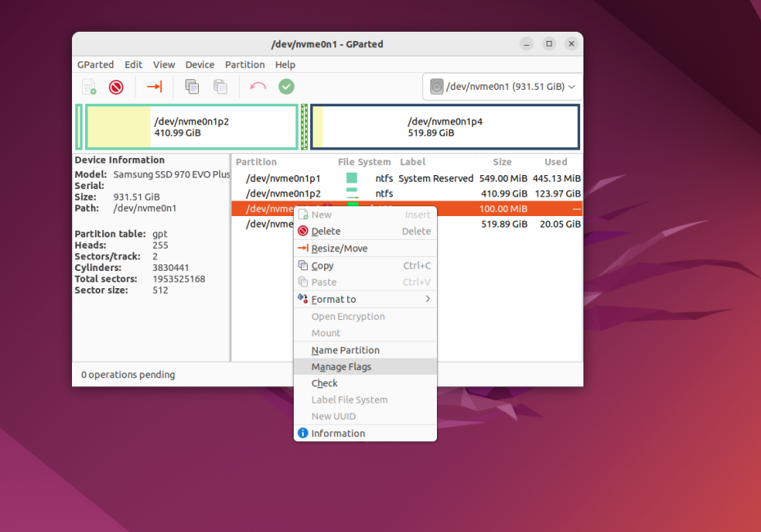Choose Information from the context menu
Screen dimensions: 761x532
(365, 434)
